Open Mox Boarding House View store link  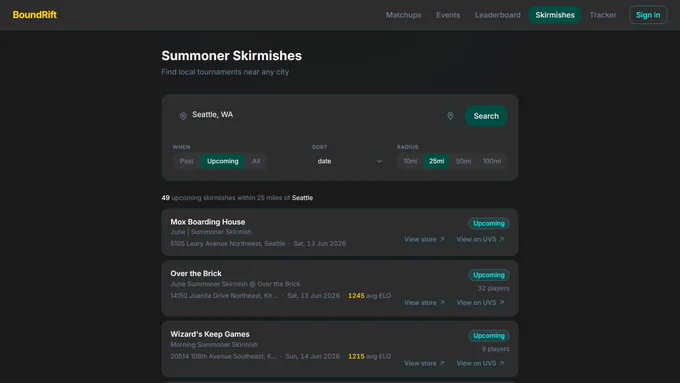tap(424, 239)
